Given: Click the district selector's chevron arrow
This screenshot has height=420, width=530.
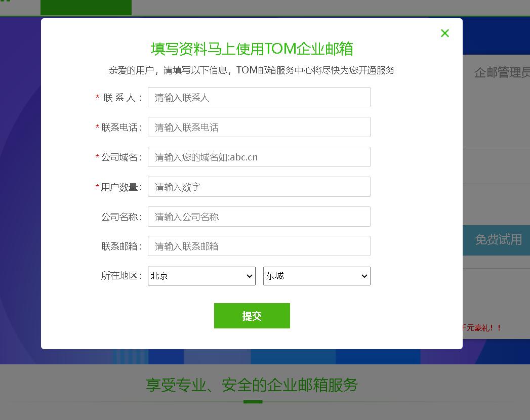Looking at the screenshot, I should pos(363,276).
